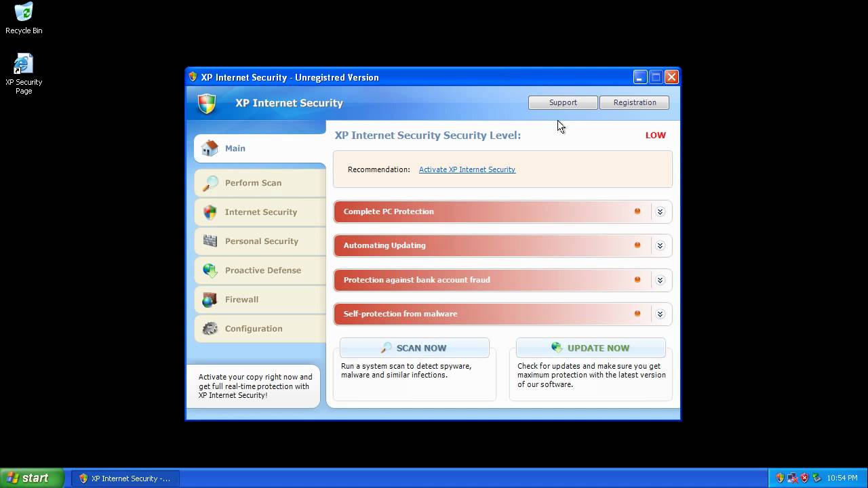Select the XP Security Page desktop shortcut
Screen dimensions: 868x488
(x=24, y=74)
